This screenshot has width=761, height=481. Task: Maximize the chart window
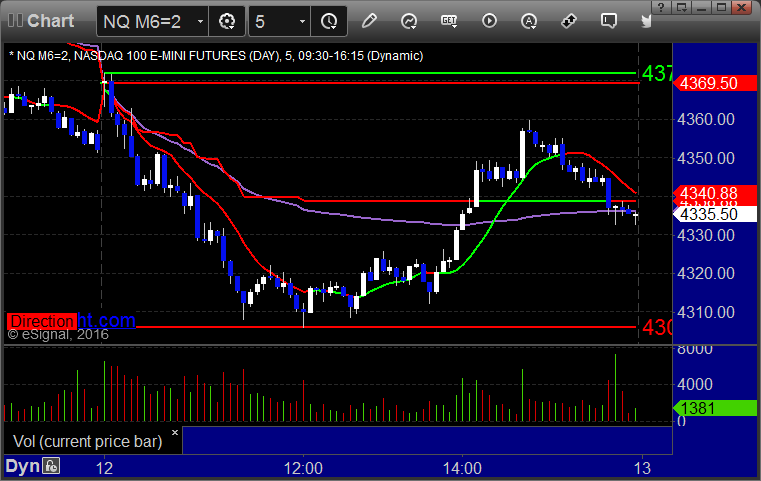click(721, 7)
